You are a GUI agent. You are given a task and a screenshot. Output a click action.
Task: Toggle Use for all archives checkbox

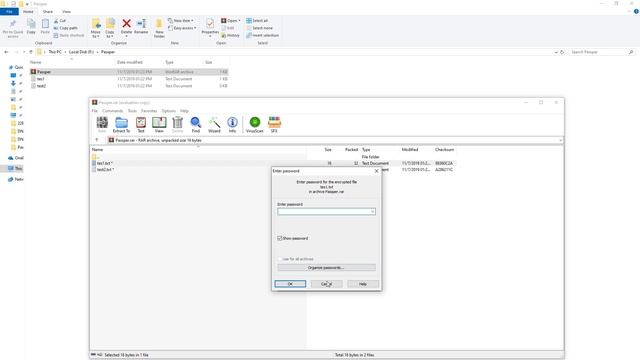click(280, 259)
